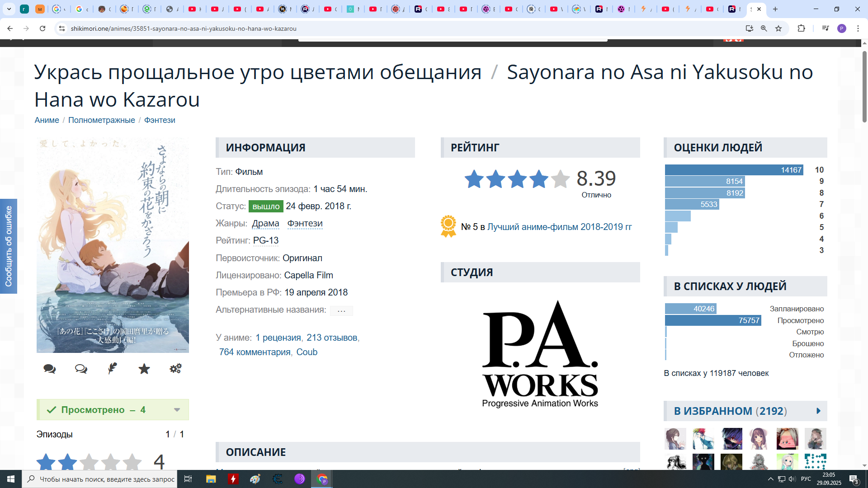Open Chrome three-dot menu

point(858,28)
